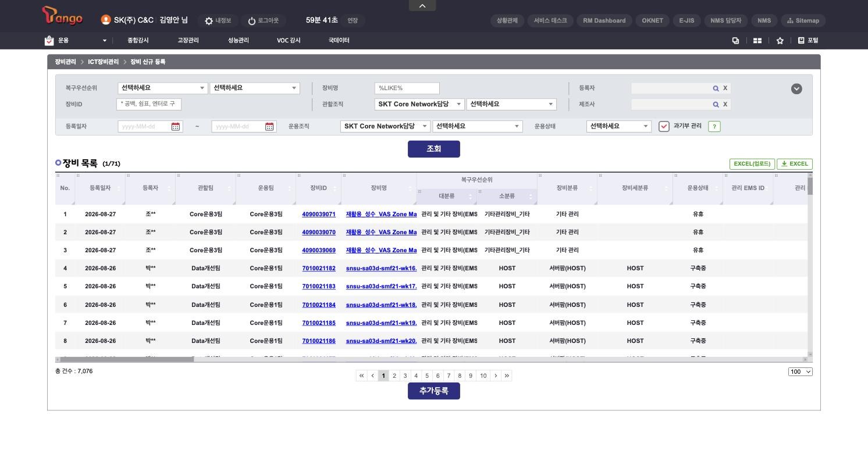Click the EXCEL(업로드) button

coord(752,164)
